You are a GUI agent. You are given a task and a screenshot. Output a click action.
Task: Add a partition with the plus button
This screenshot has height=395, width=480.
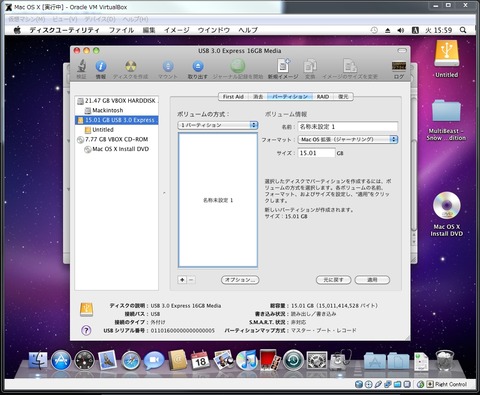(x=182, y=280)
